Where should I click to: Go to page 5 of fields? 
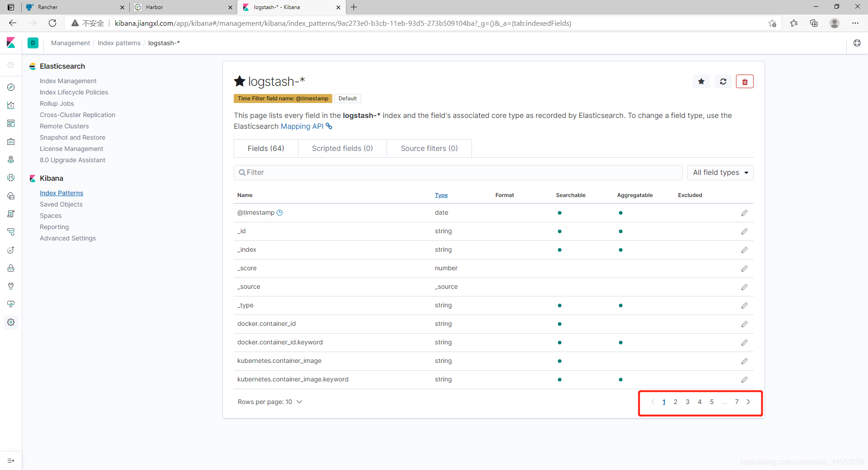712,402
